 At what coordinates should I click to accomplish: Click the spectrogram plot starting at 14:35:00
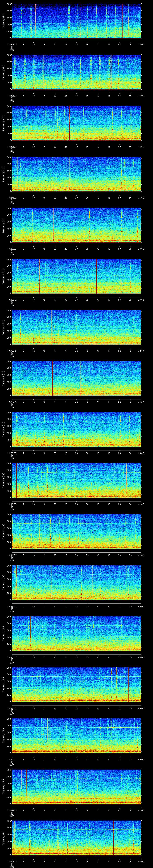point(77,225)
